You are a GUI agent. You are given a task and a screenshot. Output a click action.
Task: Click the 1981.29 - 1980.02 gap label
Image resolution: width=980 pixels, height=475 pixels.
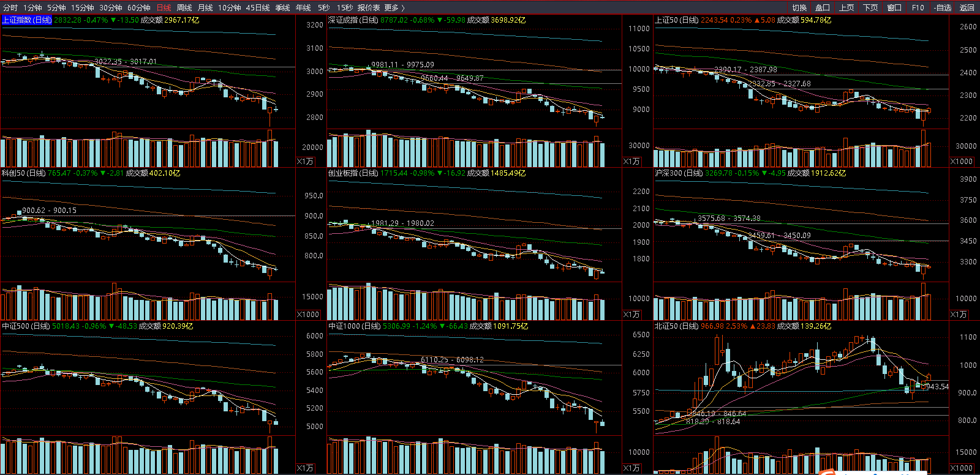(x=402, y=223)
